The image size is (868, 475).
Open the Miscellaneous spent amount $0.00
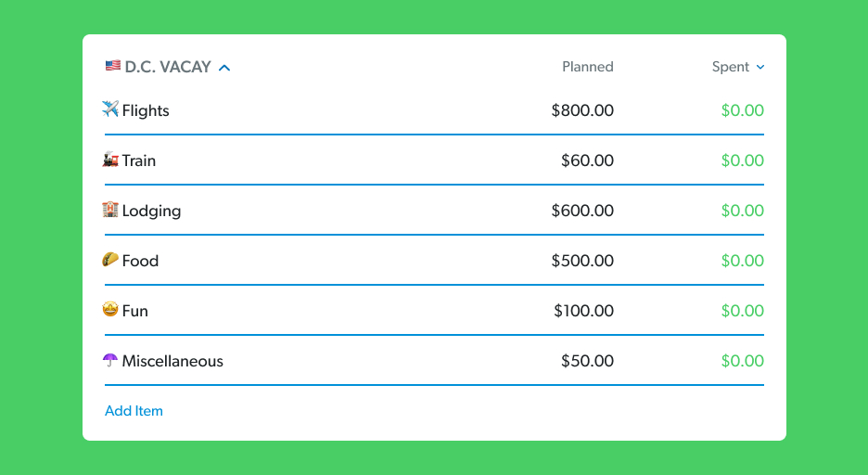[742, 361]
